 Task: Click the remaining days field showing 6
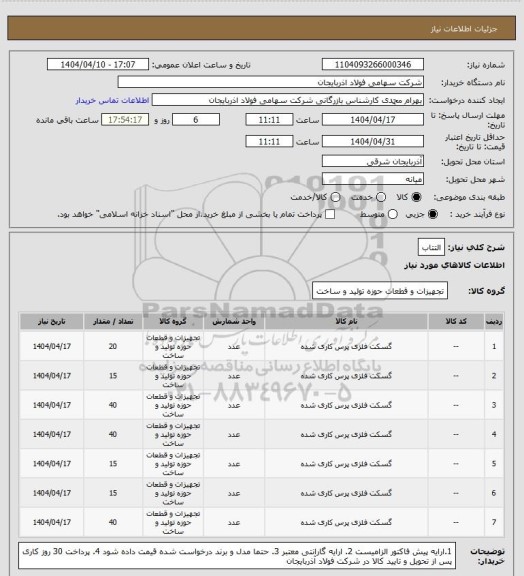pyautogui.click(x=196, y=120)
